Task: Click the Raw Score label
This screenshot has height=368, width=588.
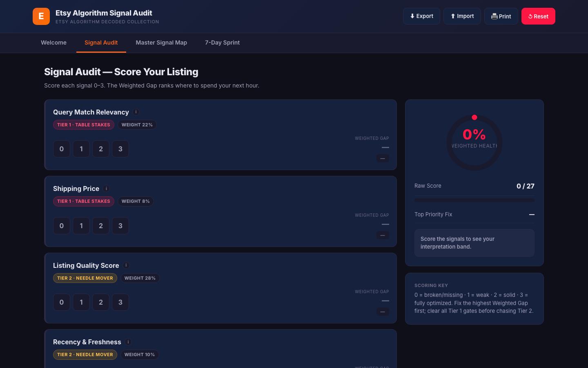Action: coord(428,186)
